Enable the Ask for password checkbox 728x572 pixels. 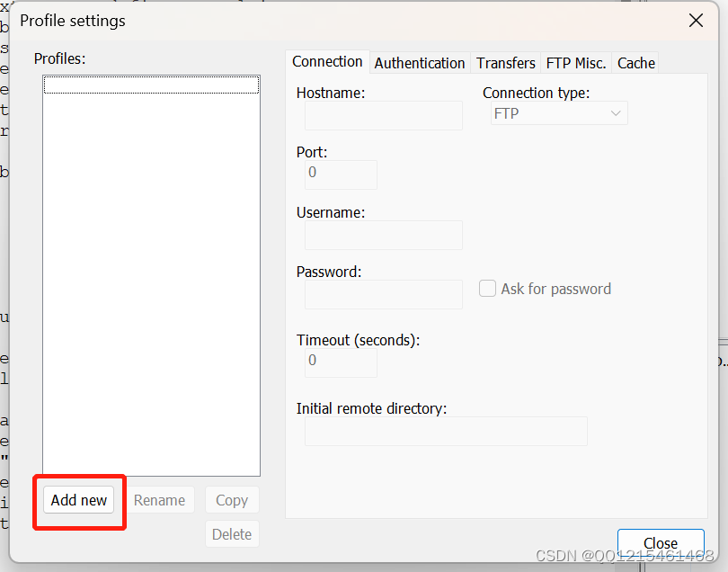point(487,289)
